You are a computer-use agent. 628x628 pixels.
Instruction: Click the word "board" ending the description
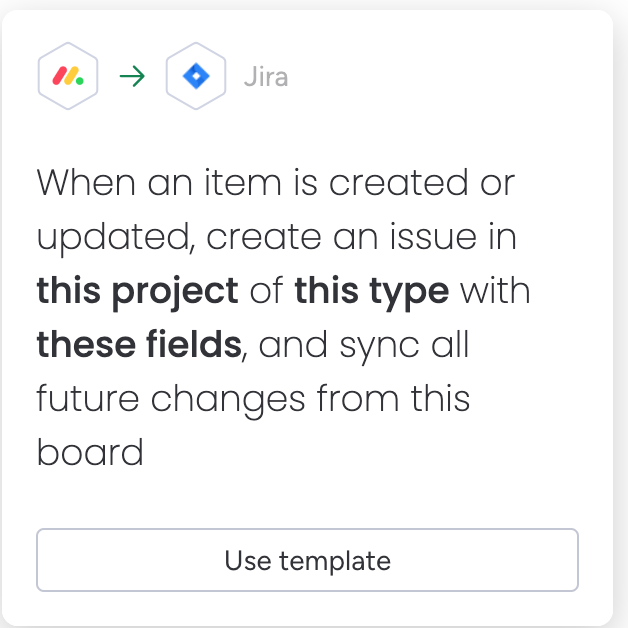click(x=90, y=453)
